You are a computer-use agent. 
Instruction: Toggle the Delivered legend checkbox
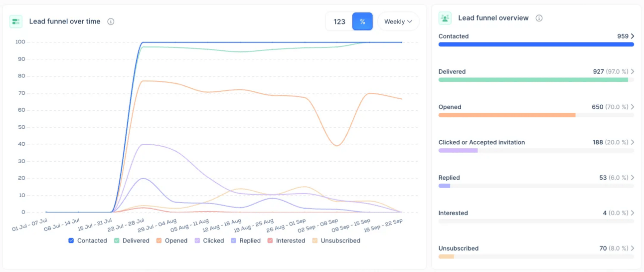tap(117, 241)
